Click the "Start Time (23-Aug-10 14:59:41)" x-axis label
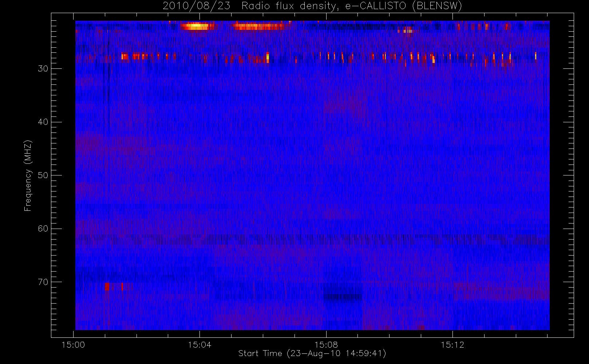Viewport: 589px width, 364px height. 312,353
